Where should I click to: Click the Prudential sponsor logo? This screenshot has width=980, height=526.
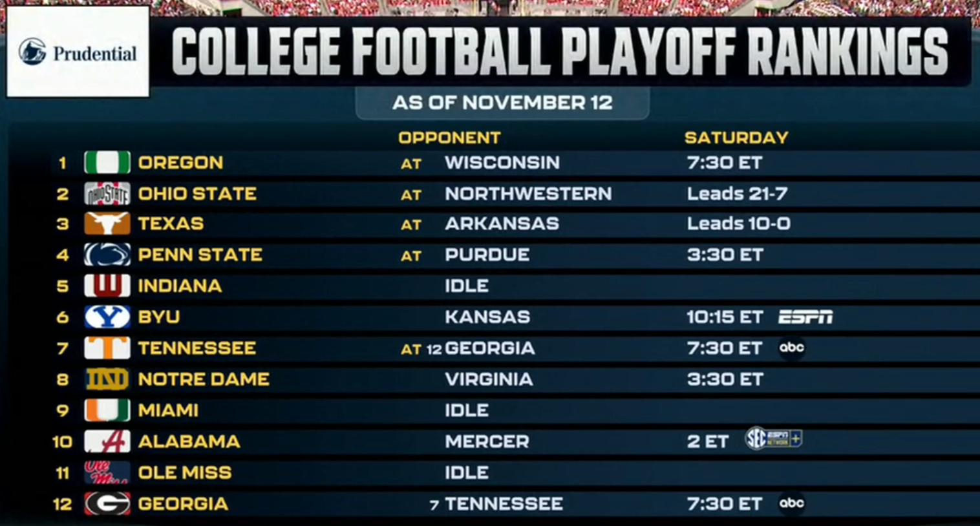(x=78, y=52)
